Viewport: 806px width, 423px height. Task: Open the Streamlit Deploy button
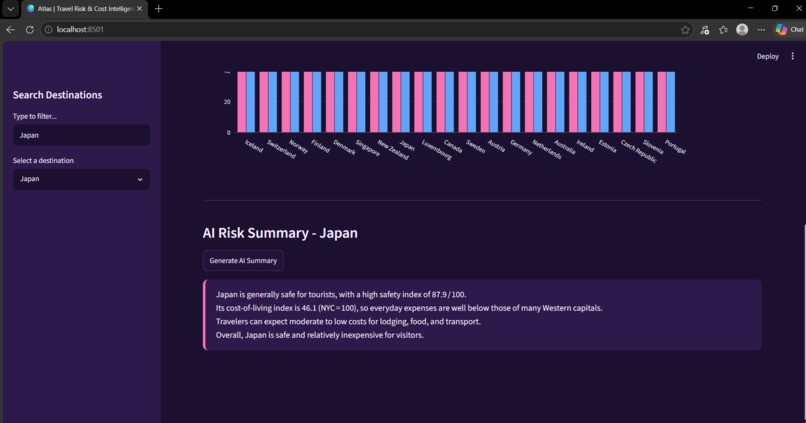pyautogui.click(x=767, y=57)
